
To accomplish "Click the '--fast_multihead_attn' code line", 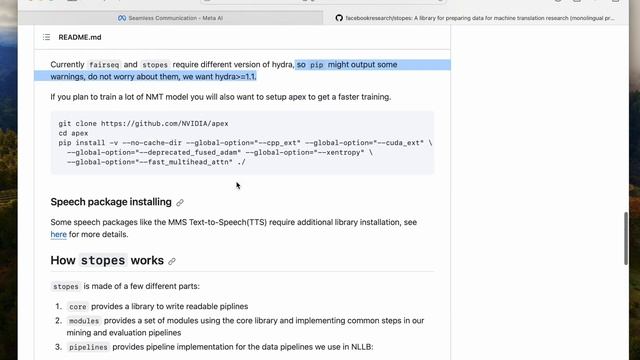I will [x=156, y=162].
